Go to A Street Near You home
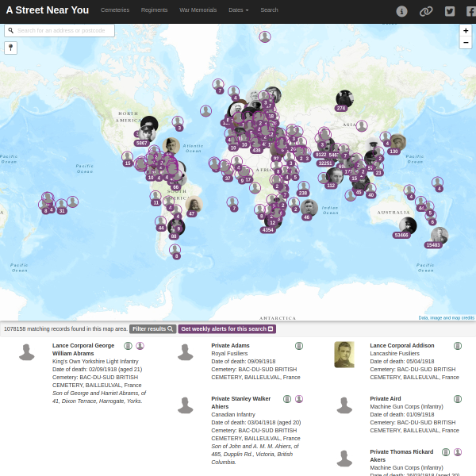This screenshot has height=476, width=476. coord(48,10)
